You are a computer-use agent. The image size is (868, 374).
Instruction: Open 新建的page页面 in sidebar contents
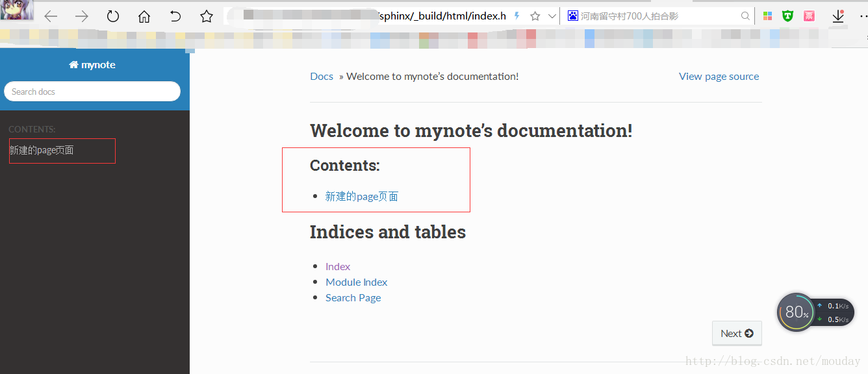point(42,150)
